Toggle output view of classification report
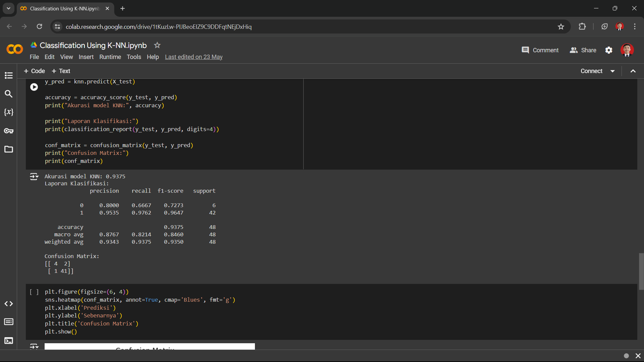Screen dimensions: 644x362 click(34, 177)
